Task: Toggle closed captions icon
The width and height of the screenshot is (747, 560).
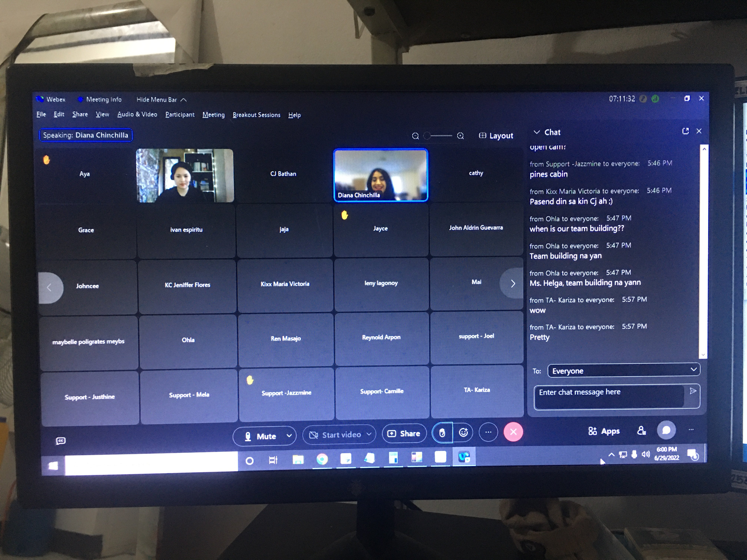Action: point(61,441)
